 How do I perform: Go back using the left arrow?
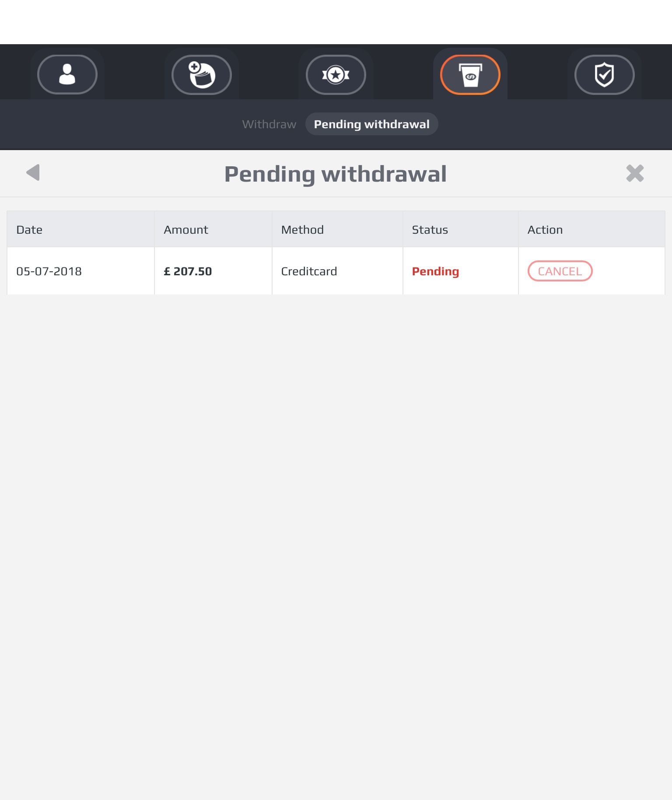pyautogui.click(x=33, y=172)
